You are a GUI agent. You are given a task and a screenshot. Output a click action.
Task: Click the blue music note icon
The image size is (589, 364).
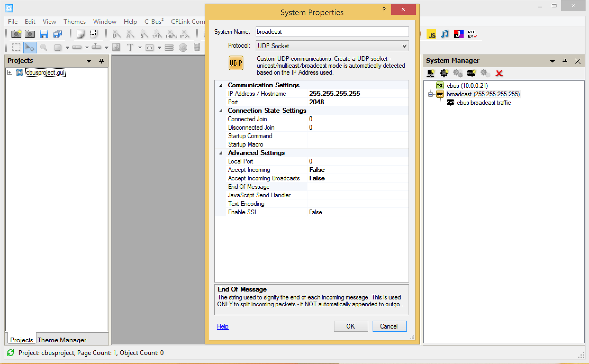[445, 34]
